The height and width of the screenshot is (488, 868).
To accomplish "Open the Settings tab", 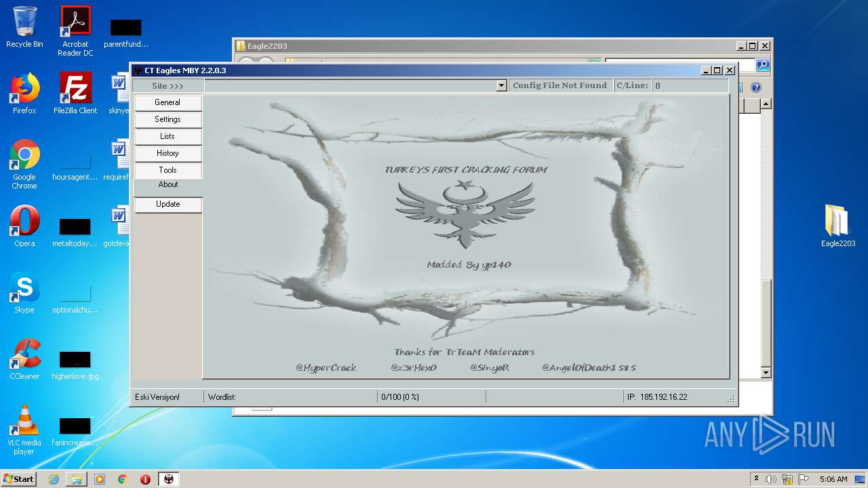I will 167,119.
